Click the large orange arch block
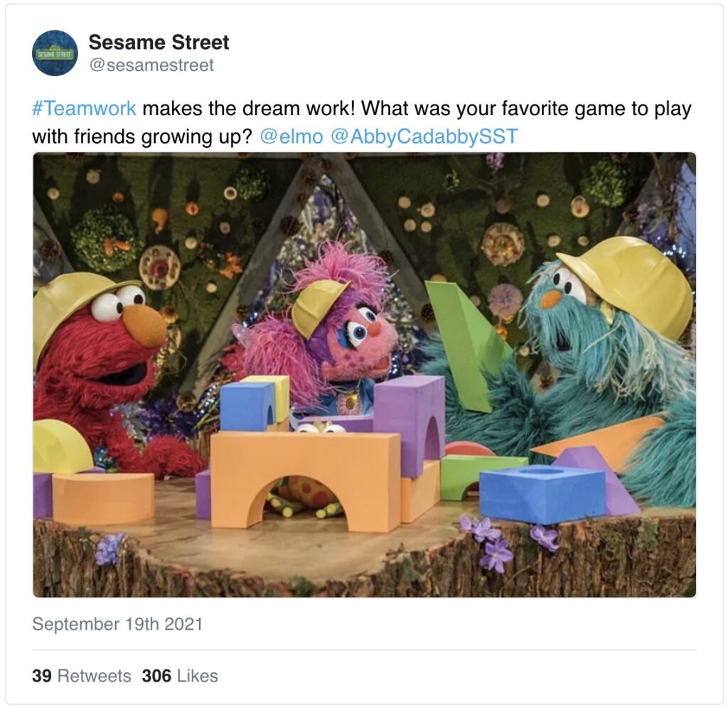 (x=305, y=480)
